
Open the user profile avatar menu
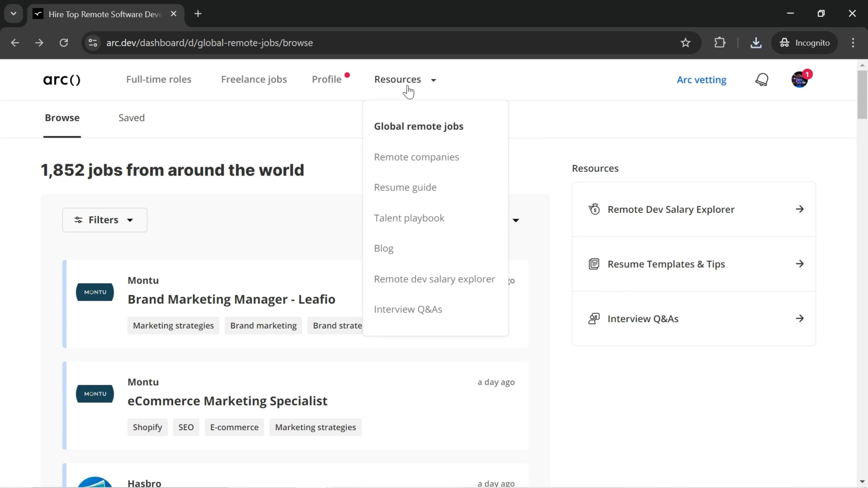coord(799,80)
